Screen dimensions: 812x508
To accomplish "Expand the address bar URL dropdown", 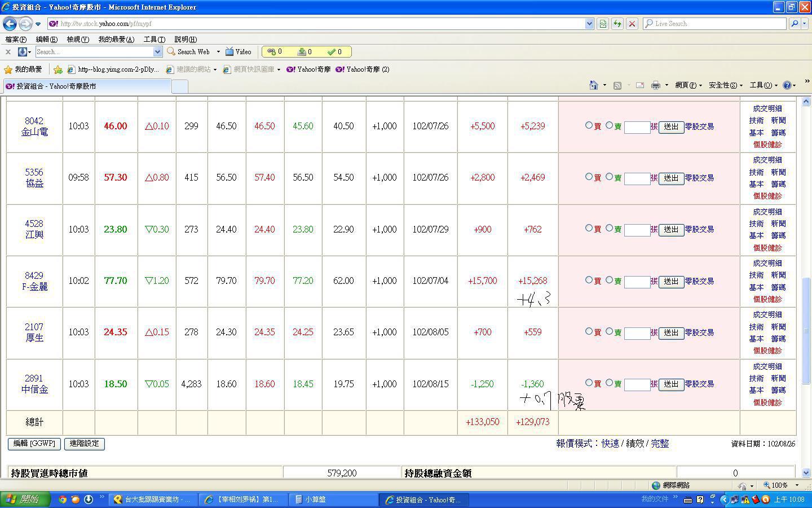I will (589, 24).
